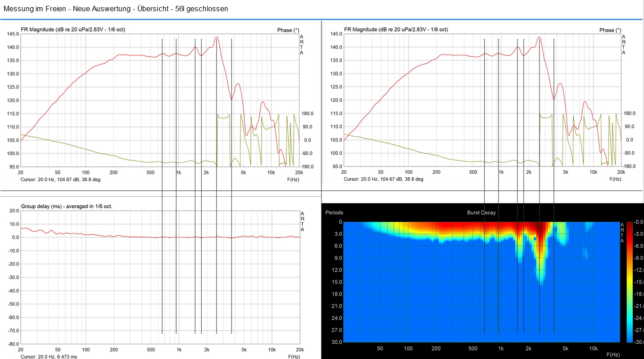Click the ARTA watermark on Group delay chart
Viewport: 644px width, 359px height.
click(302, 221)
